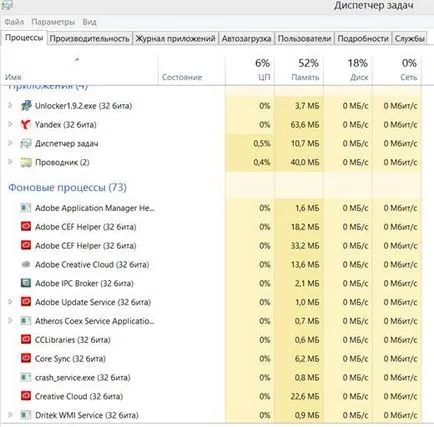
Task: Switch to the Подробности tab
Action: [x=363, y=39]
